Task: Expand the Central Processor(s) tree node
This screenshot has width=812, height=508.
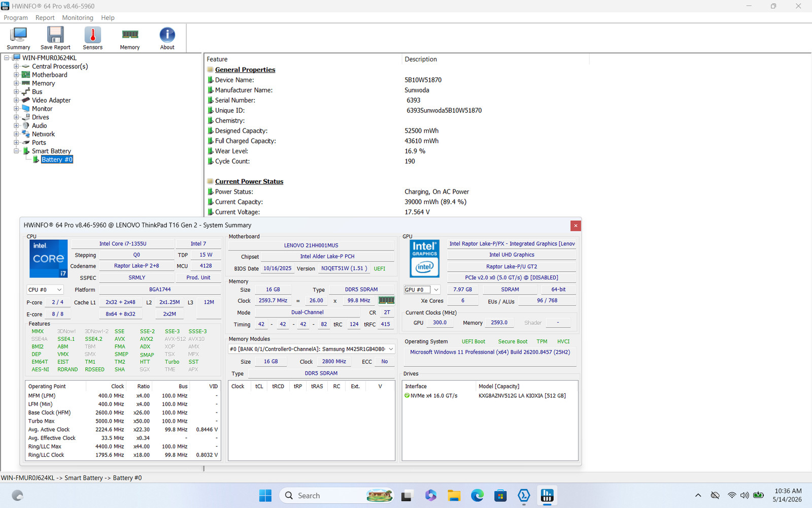Action: coord(16,67)
